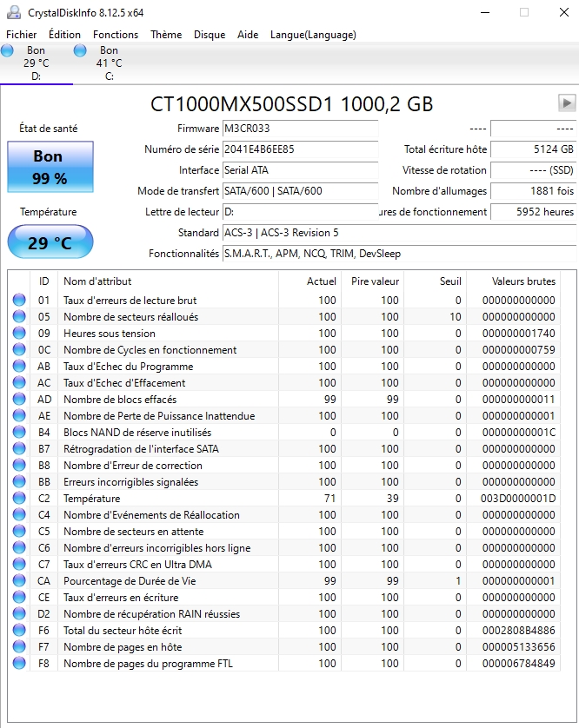Screen dimensions: 579x728
Task: Click the Nom d'attribut column header
Action: point(168,281)
